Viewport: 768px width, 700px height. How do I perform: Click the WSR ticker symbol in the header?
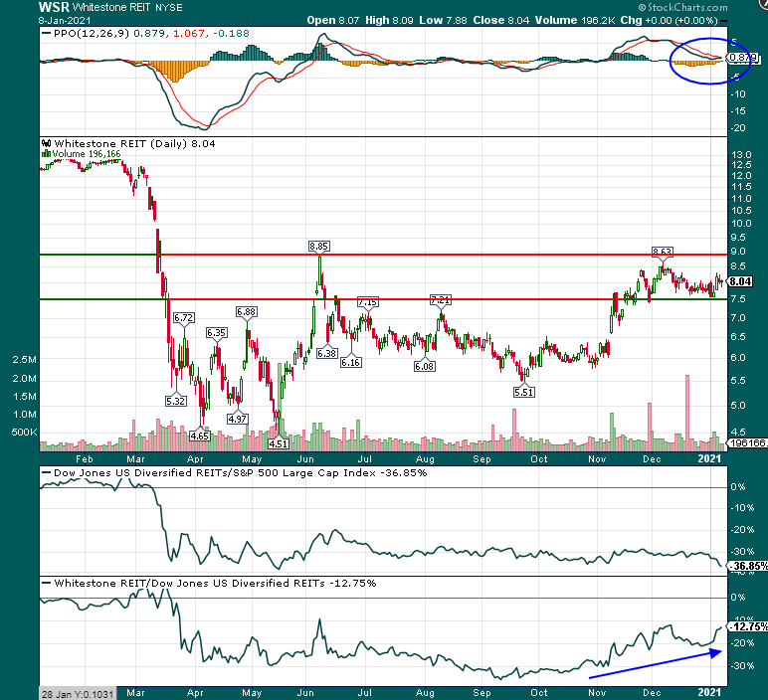[x=54, y=7]
